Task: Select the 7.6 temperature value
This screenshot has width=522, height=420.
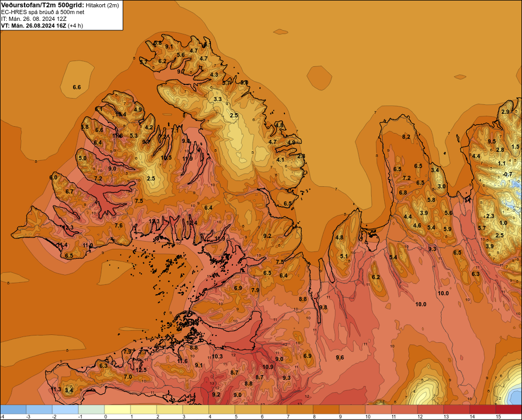Action: [118, 225]
